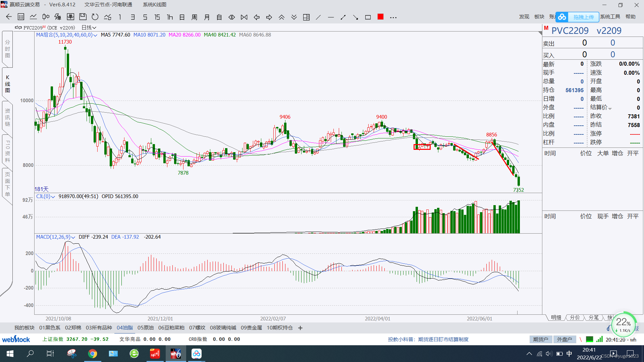The image size is (644, 362).
Task: Select the horizontal line drawing tool
Action: pos(331,17)
